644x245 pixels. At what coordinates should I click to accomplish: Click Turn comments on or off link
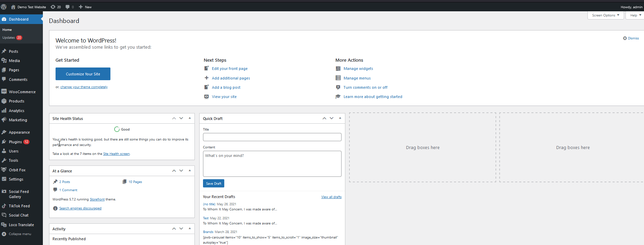[366, 87]
